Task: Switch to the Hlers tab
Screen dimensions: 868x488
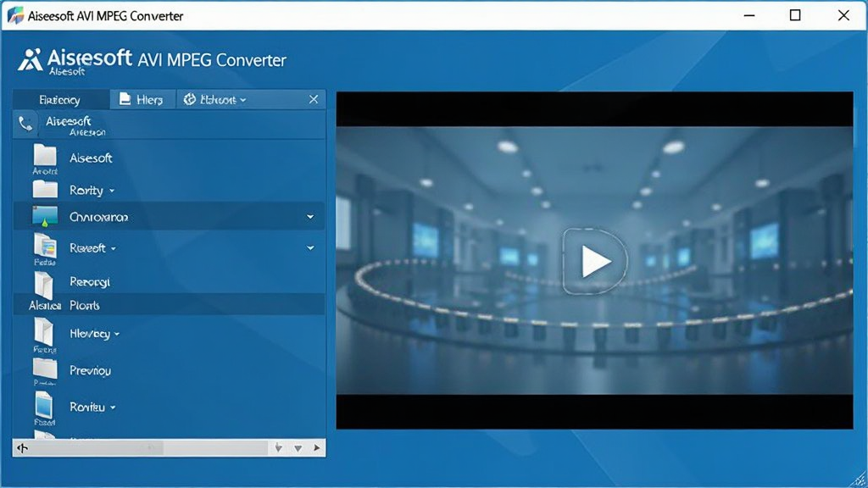Action: click(x=142, y=100)
